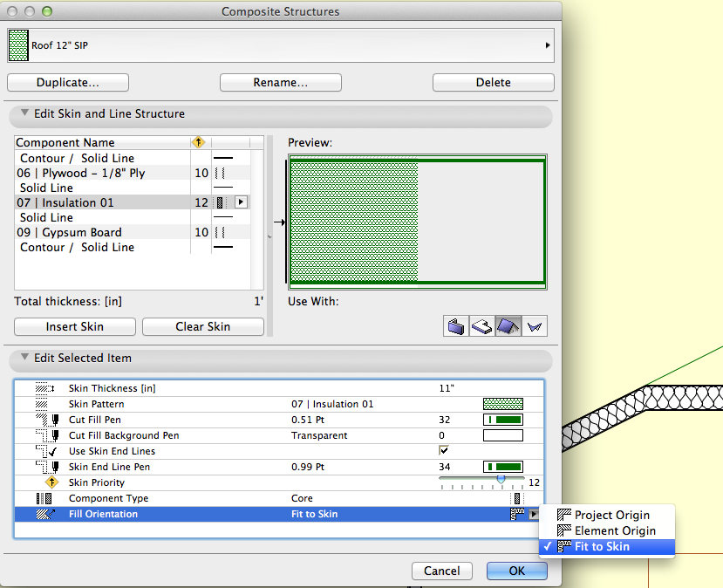Screen dimensions: 723x588
Task: Click the Skin Priority diamond icon
Action: coord(53,482)
